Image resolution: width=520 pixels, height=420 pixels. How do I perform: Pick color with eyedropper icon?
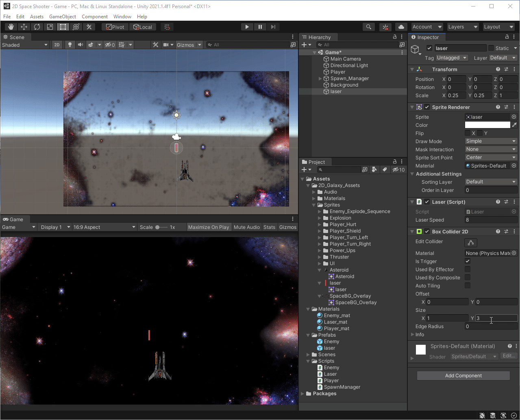click(x=515, y=125)
